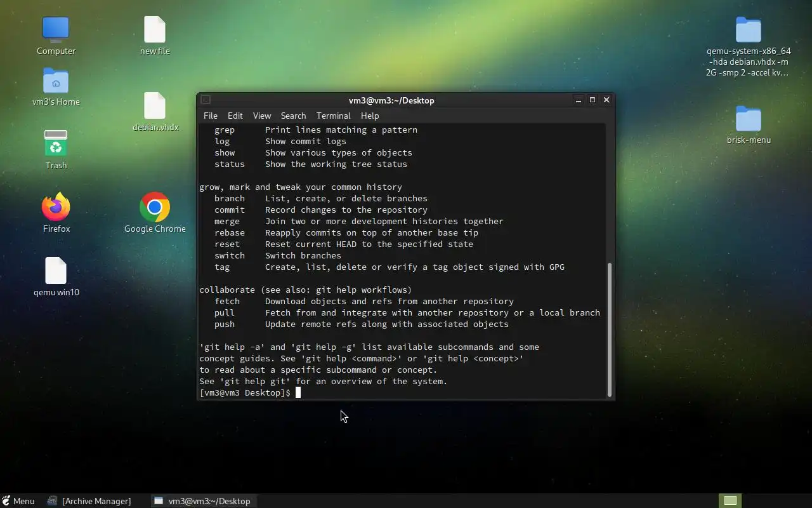Open the Trash icon on desktop

click(56, 150)
